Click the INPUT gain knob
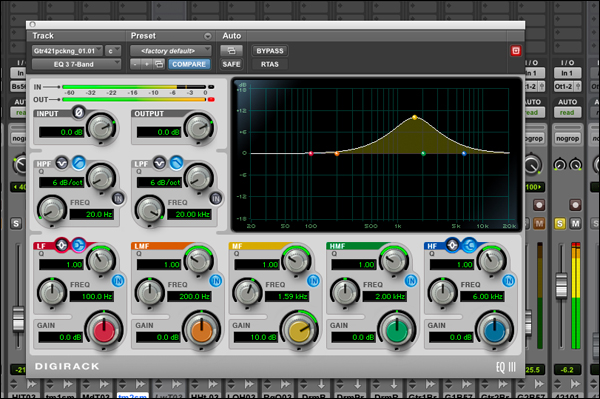The image size is (600, 399). pyautogui.click(x=101, y=128)
